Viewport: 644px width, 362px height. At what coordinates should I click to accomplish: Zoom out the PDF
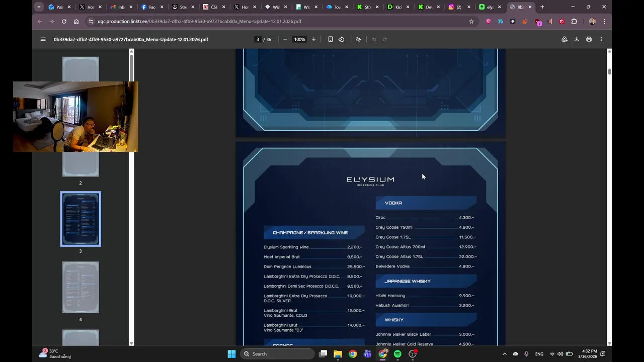[285, 39]
